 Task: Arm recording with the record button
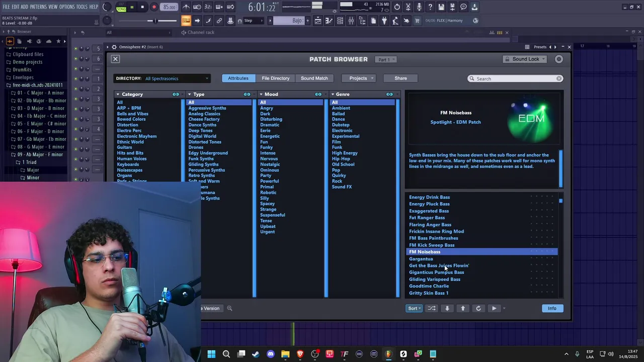click(x=154, y=7)
